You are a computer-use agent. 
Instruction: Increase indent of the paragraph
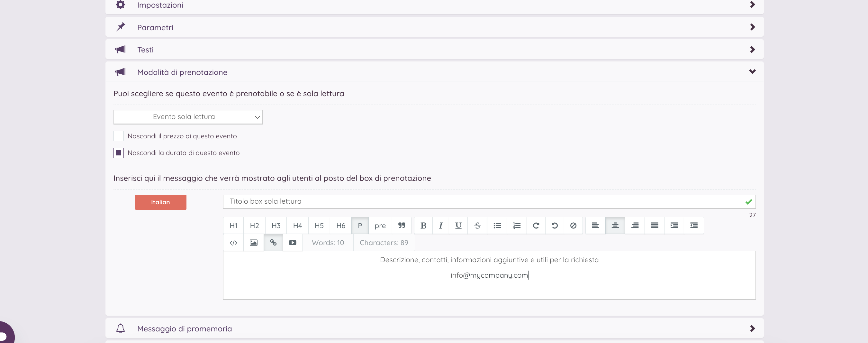674,225
